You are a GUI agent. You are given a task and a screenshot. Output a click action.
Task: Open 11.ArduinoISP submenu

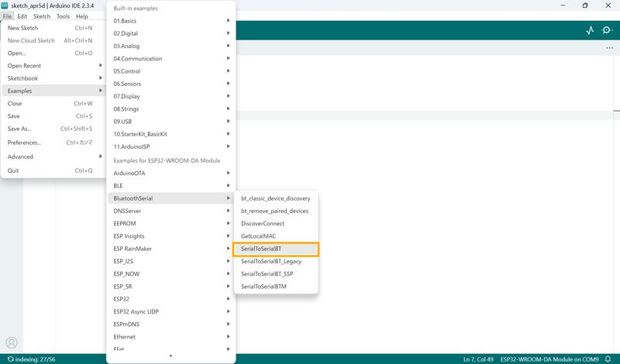coord(170,146)
